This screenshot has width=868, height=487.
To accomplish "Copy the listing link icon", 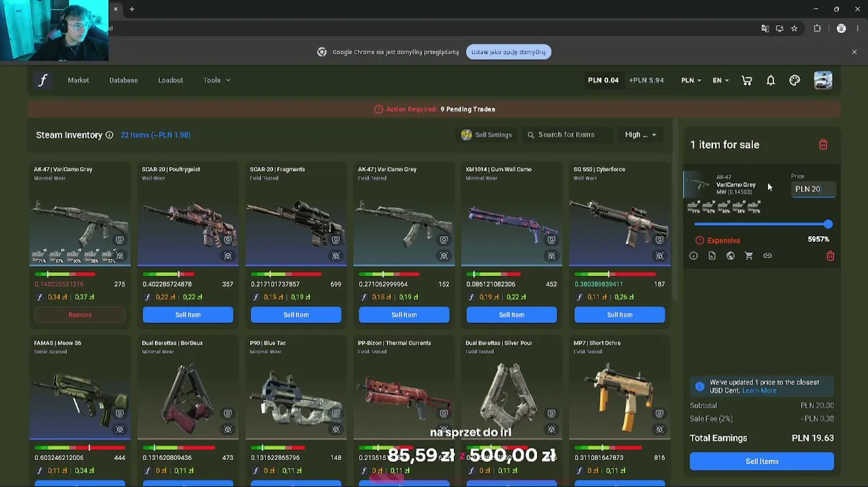I will click(767, 256).
